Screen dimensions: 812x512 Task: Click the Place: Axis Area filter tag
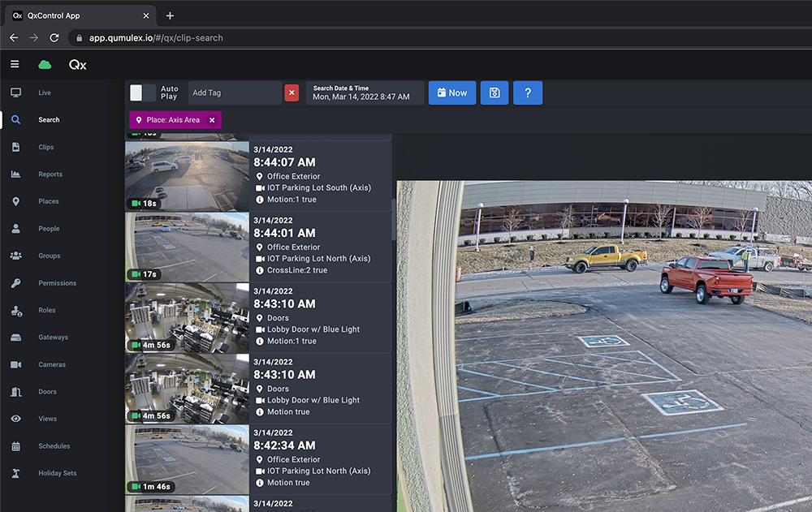175,120
